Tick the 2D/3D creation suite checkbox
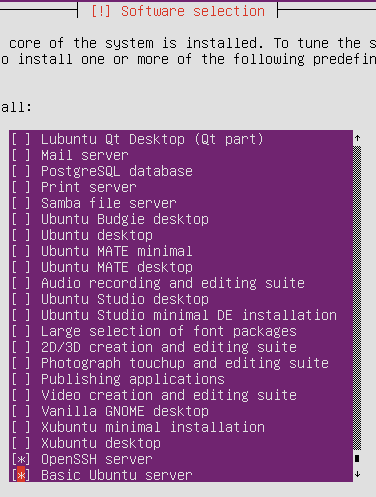The image size is (376, 497). coord(21,347)
